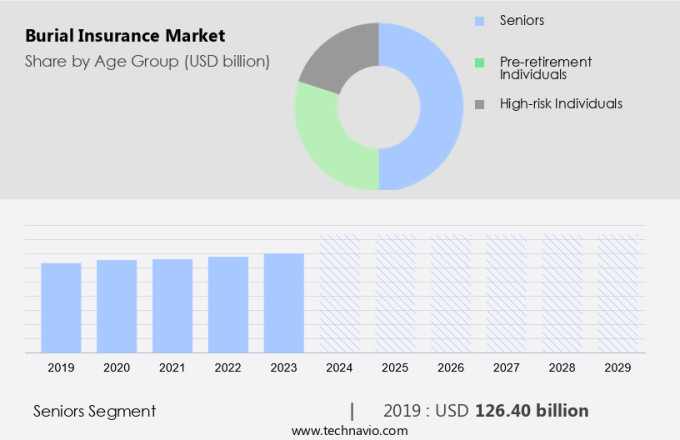Toggle the Pre-retirement Individuals legend label
The image size is (680, 440).
[548, 68]
